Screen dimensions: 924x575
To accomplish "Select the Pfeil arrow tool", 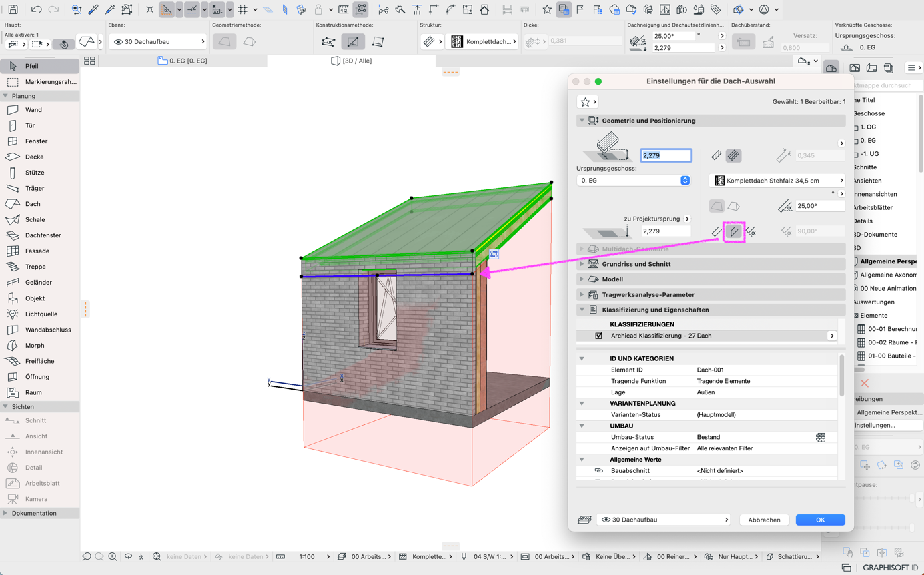I will click(40, 66).
